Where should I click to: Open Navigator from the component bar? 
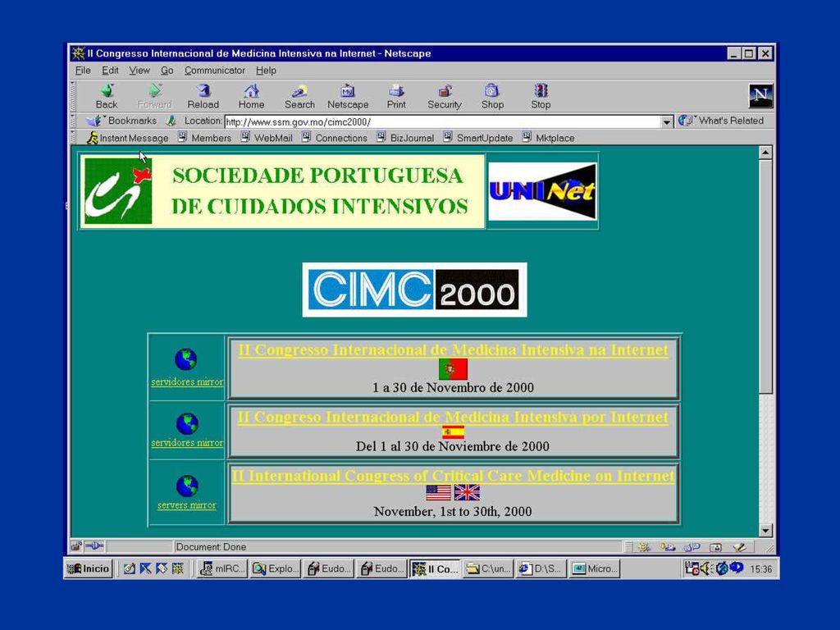tap(643, 547)
